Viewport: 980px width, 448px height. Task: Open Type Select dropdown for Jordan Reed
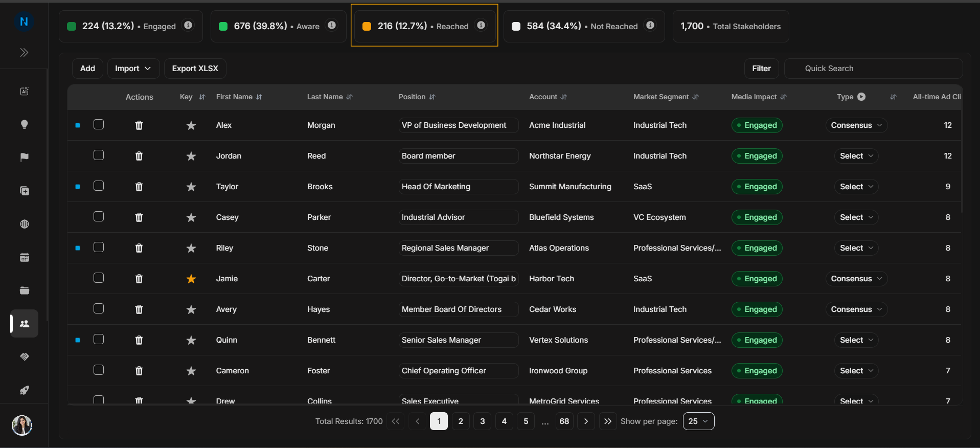[856, 156]
